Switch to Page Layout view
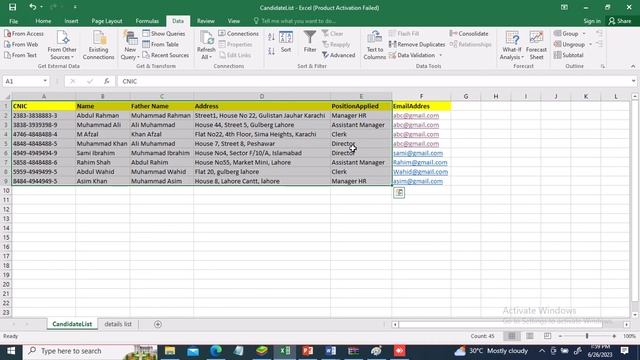Screen dimensions: 640x360 (x=529, y=336)
